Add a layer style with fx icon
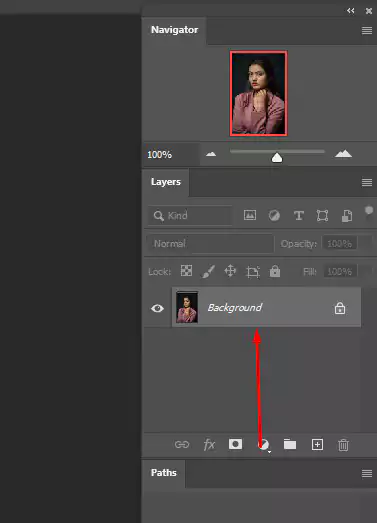 click(209, 445)
